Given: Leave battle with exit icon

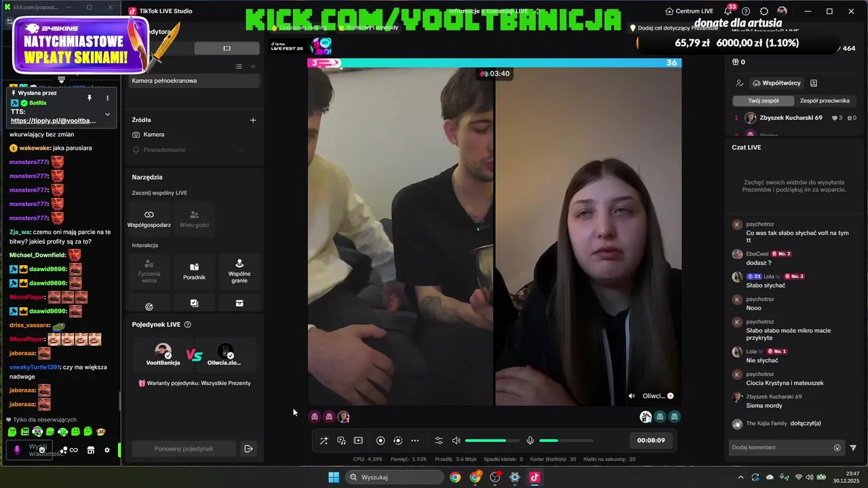Looking at the screenshot, I should point(248,449).
